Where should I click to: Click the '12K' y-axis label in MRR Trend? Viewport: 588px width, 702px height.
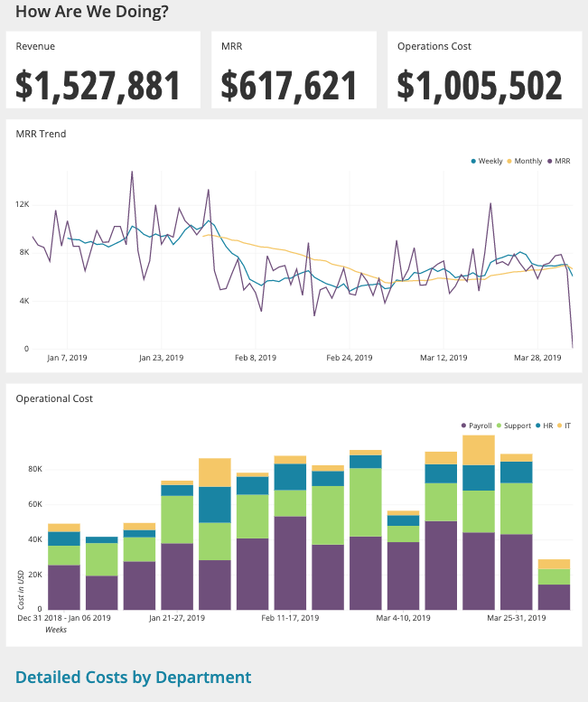coord(23,204)
